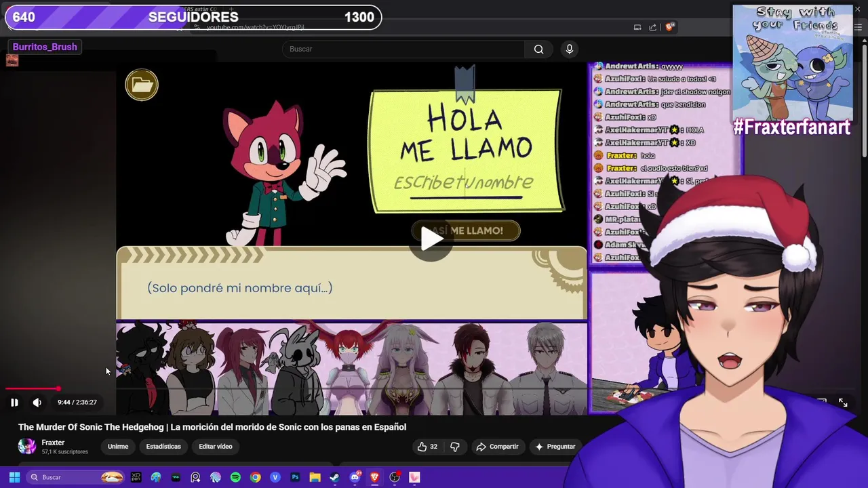Switch to Brave browser in taskbar
This screenshot has height=488, width=868.
[x=374, y=477]
